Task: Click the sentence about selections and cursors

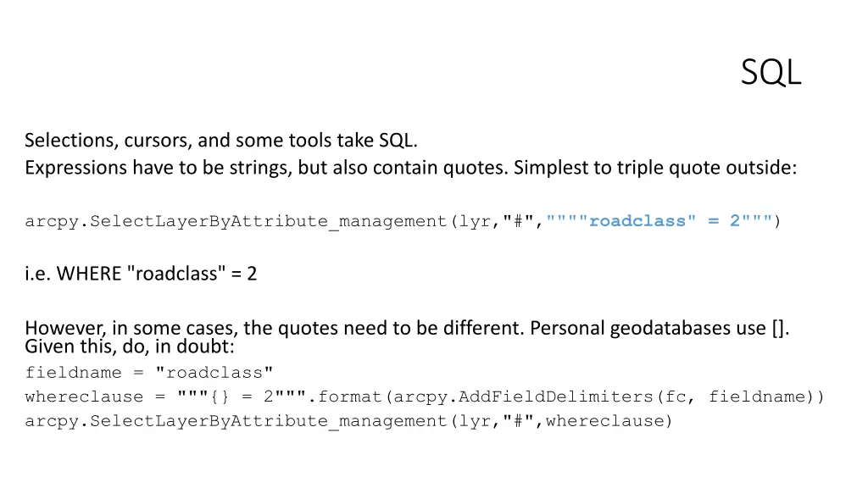Action: click(221, 141)
